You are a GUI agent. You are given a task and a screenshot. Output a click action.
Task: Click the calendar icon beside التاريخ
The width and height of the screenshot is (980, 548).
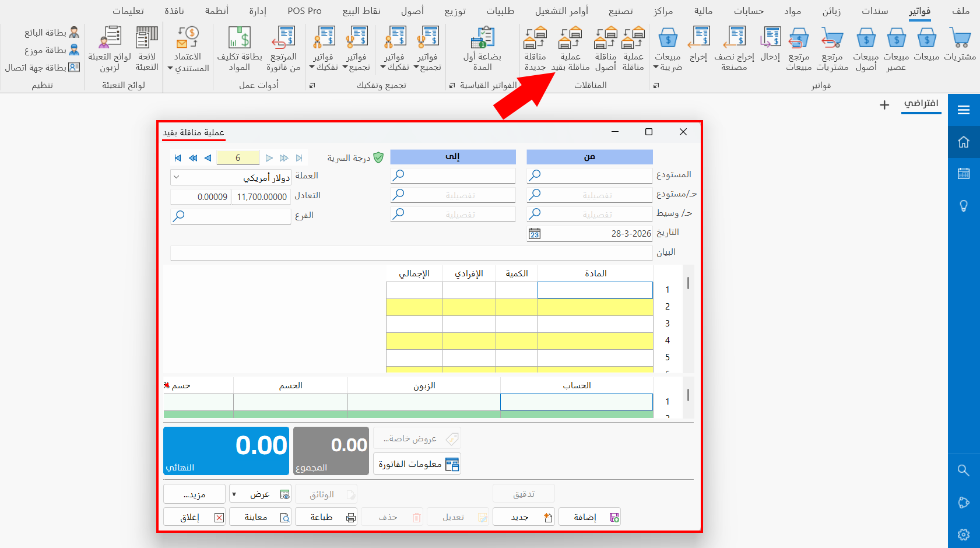(535, 234)
